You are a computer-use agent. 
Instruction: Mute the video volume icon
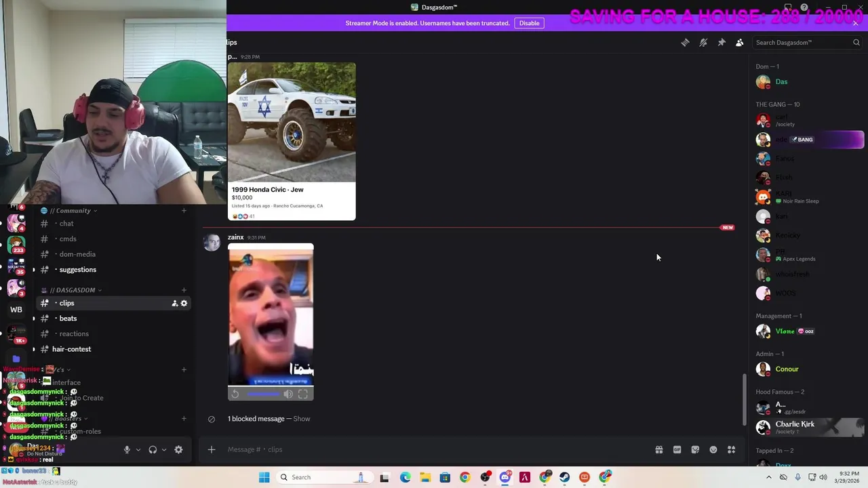click(288, 394)
